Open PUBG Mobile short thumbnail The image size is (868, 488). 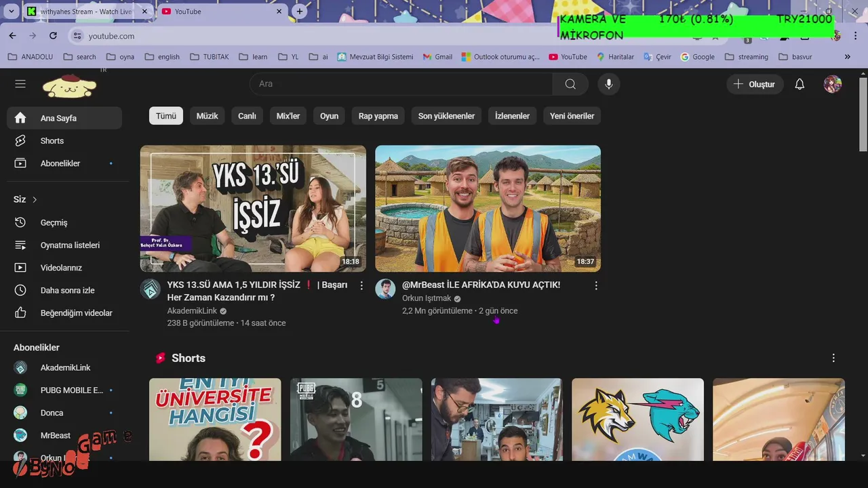[356, 420]
